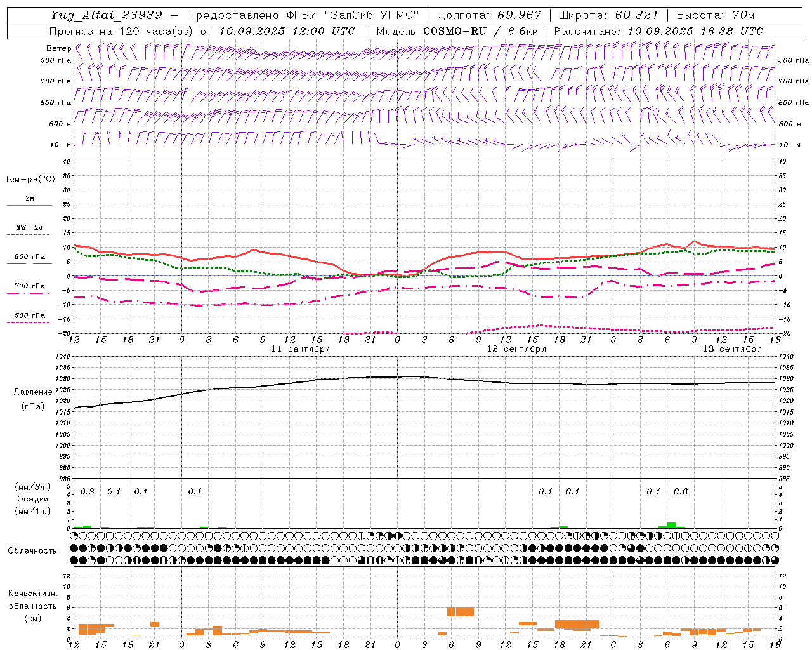The image size is (812, 650).
Task: Click the 0.6 precipitation amount value
Action: pos(681,492)
